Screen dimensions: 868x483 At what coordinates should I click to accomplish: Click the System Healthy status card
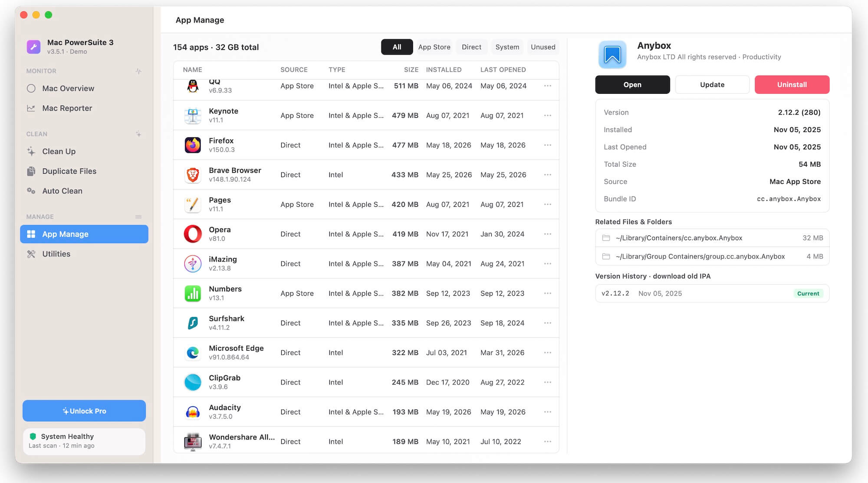(84, 441)
